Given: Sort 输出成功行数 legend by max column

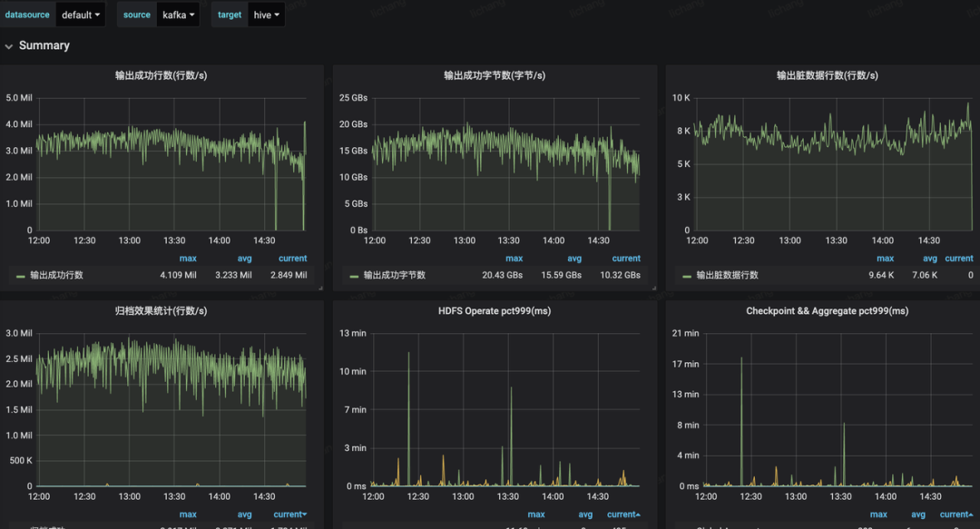Looking at the screenshot, I should pos(188,259).
